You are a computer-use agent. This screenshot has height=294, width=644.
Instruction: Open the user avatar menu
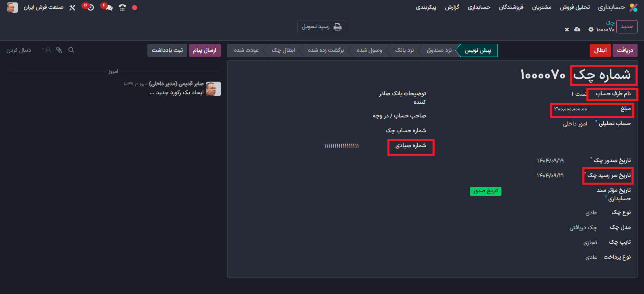pyautogui.click(x=12, y=8)
